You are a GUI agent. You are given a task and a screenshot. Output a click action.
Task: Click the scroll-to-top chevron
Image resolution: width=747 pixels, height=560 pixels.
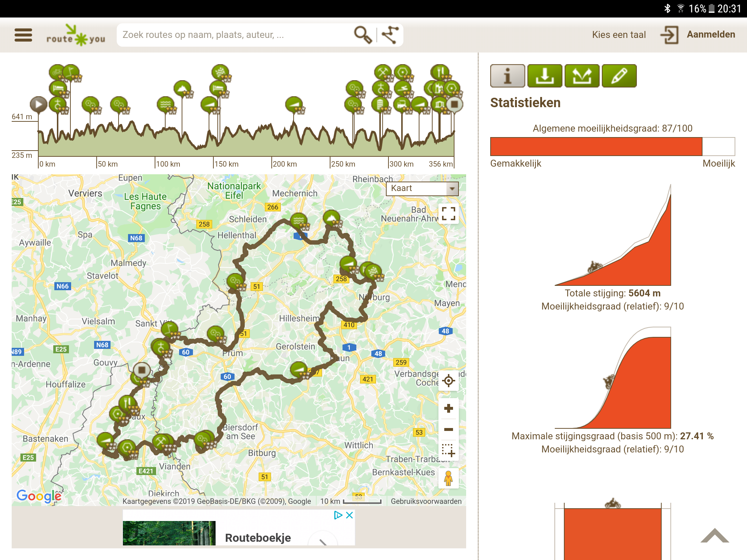[x=715, y=536]
